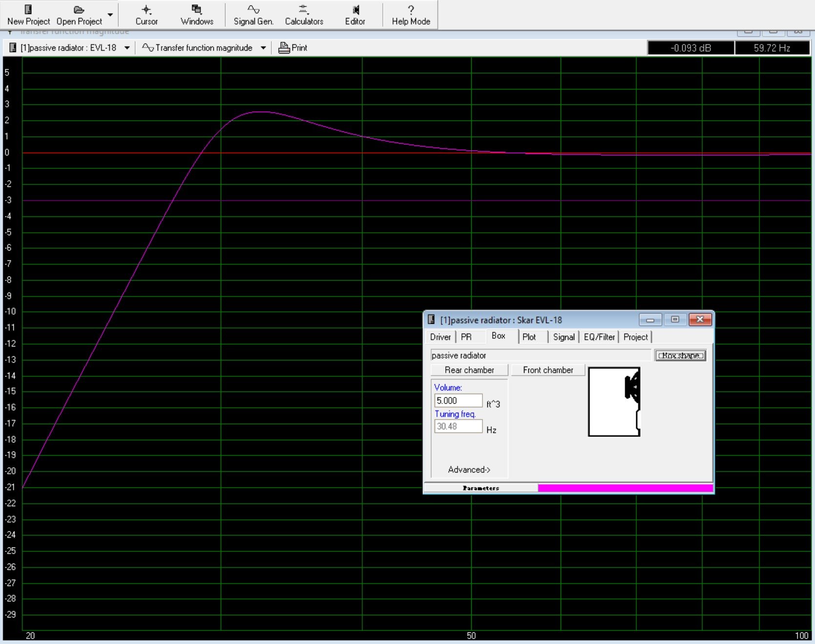Open the project selector dropdown for EVL-18
The width and height of the screenshot is (815, 644).
click(x=127, y=47)
